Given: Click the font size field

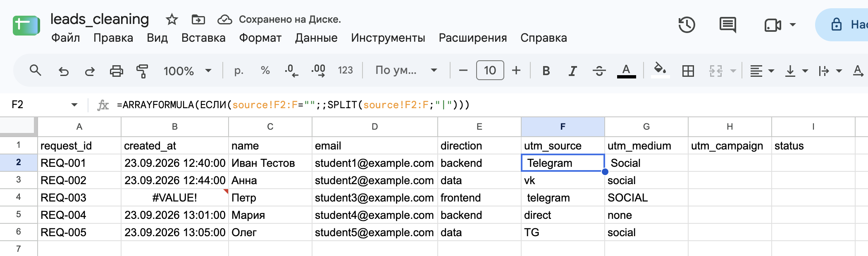Looking at the screenshot, I should pos(490,70).
